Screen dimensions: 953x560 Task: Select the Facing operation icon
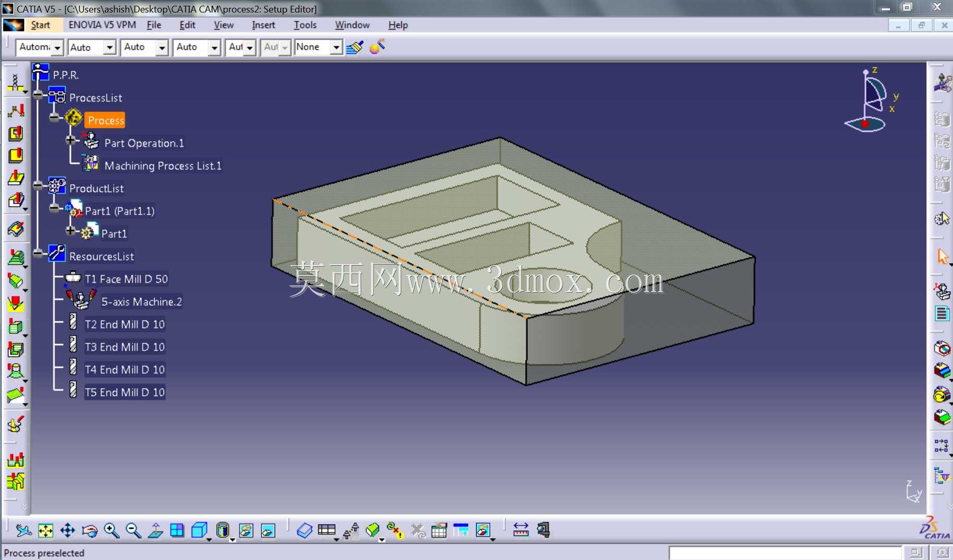point(16,156)
